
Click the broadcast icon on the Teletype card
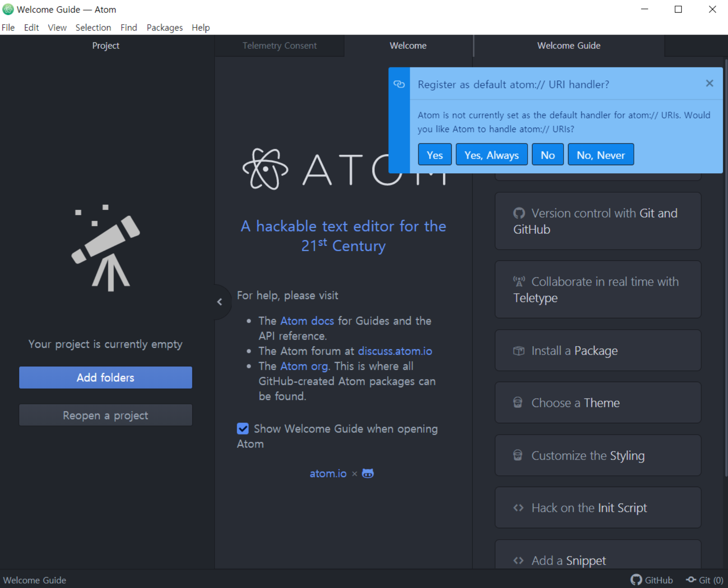tap(519, 281)
